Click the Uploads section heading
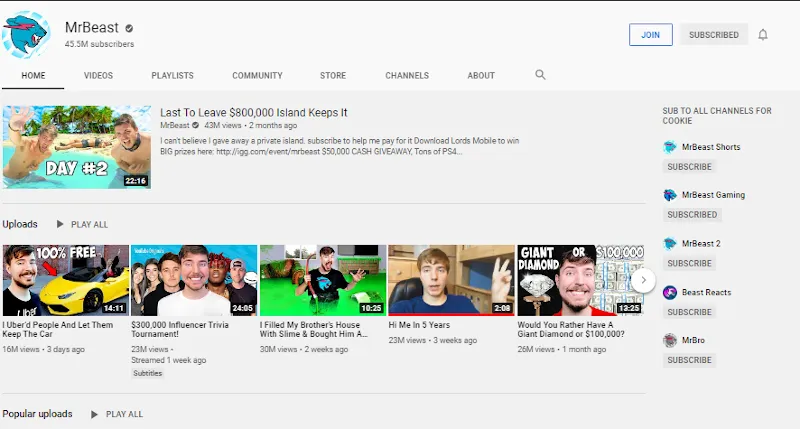This screenshot has width=800, height=429. tap(20, 224)
